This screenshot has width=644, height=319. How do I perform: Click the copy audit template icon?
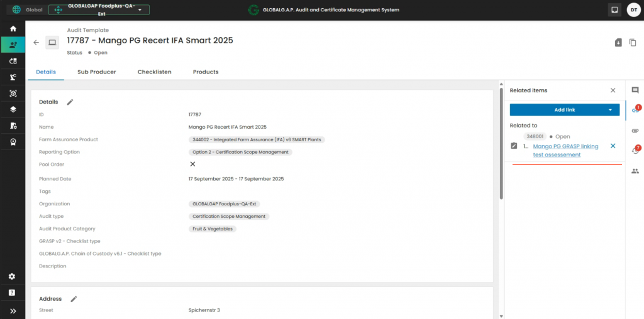(633, 43)
